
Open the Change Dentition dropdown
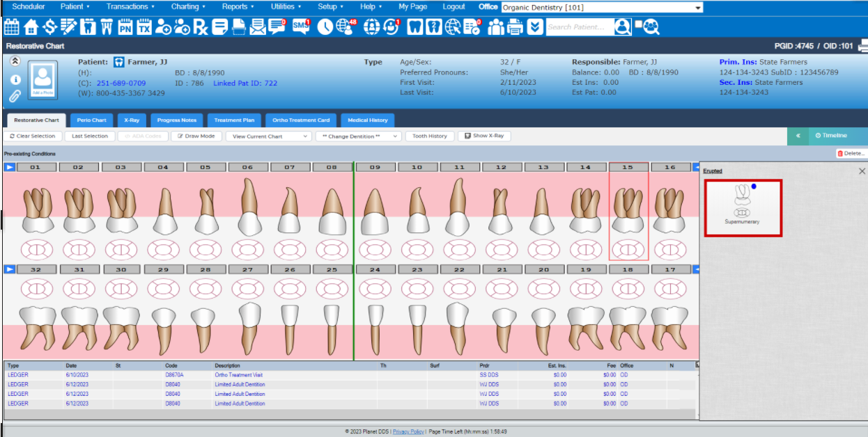[358, 136]
